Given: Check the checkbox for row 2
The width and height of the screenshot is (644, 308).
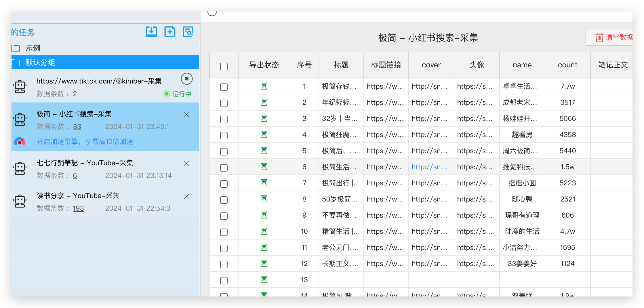Looking at the screenshot, I should point(224,103).
